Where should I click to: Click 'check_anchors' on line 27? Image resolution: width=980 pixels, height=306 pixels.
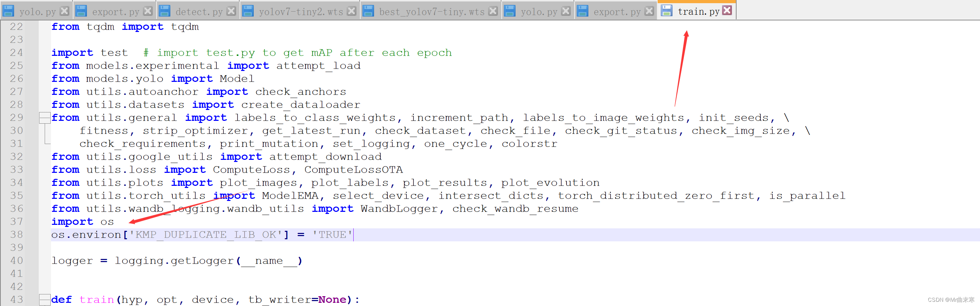coord(301,92)
